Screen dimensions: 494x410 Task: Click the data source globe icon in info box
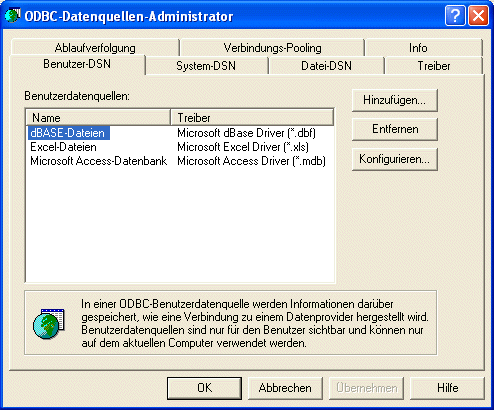pyautogui.click(x=49, y=324)
